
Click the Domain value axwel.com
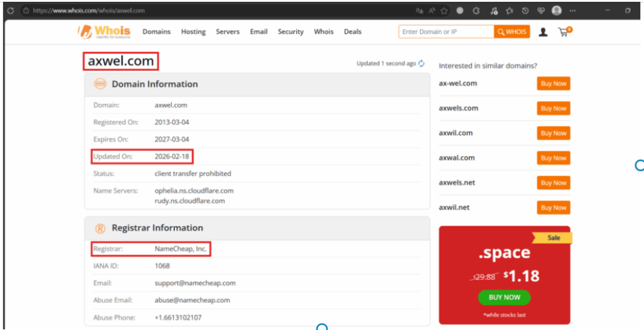[171, 105]
